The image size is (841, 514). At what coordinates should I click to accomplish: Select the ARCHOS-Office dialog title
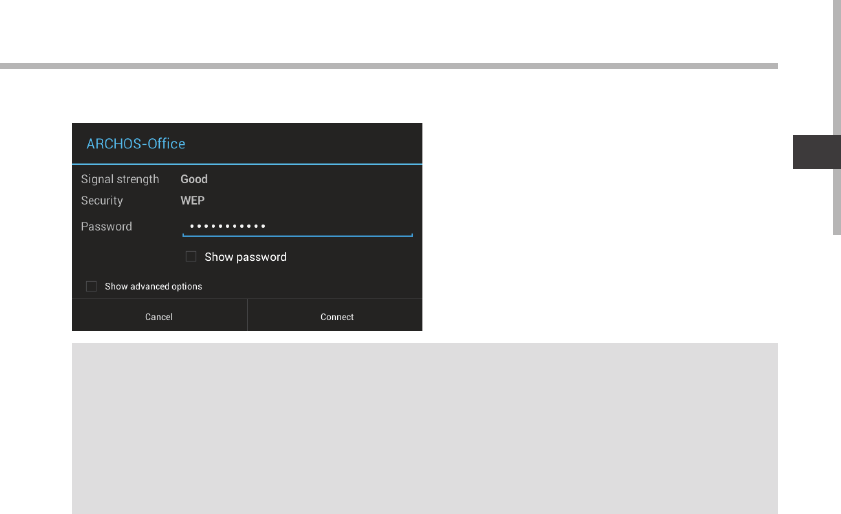tap(136, 144)
